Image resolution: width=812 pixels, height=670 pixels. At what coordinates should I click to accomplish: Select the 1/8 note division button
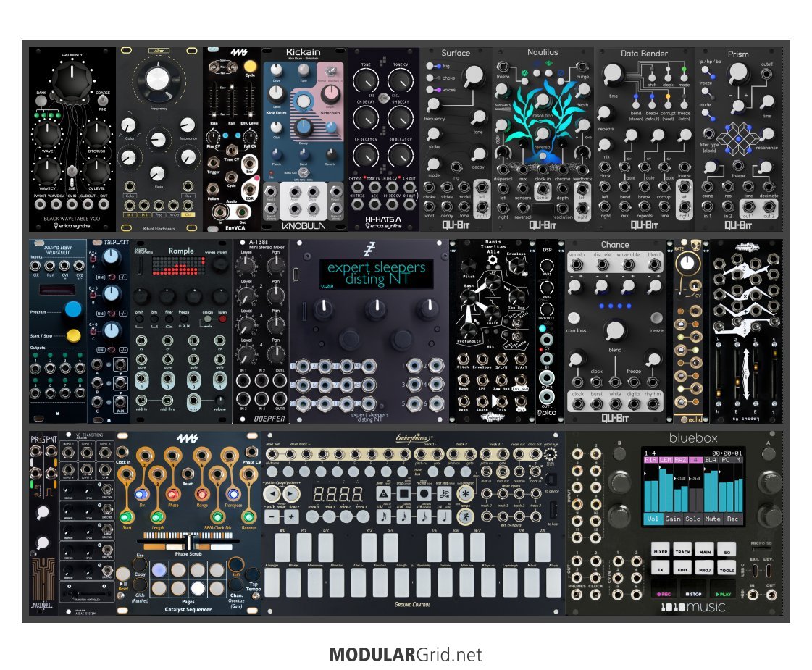point(424,516)
